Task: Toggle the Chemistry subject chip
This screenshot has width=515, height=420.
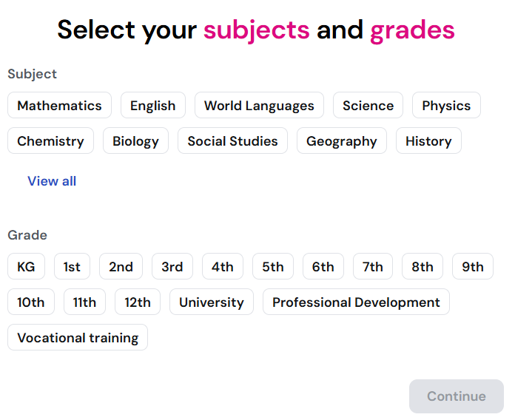Action: (50, 141)
